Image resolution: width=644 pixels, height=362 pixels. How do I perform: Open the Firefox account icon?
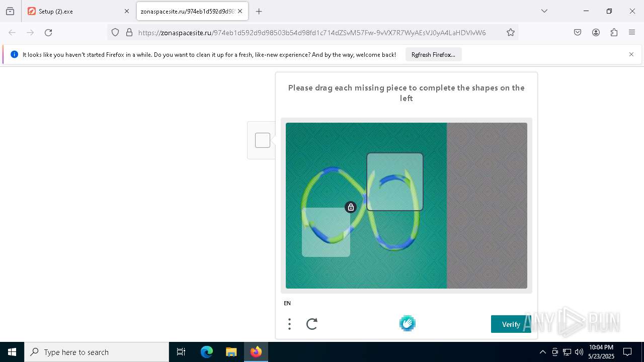coord(596,33)
